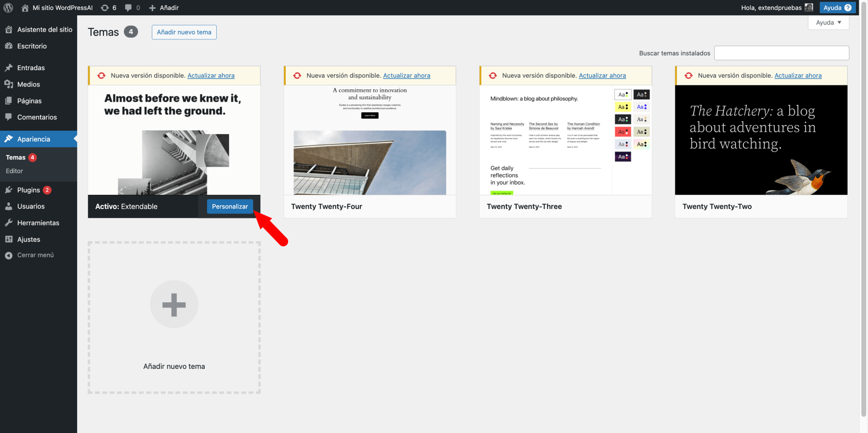Select the Temas submenu item
868x433 pixels.
pos(16,157)
